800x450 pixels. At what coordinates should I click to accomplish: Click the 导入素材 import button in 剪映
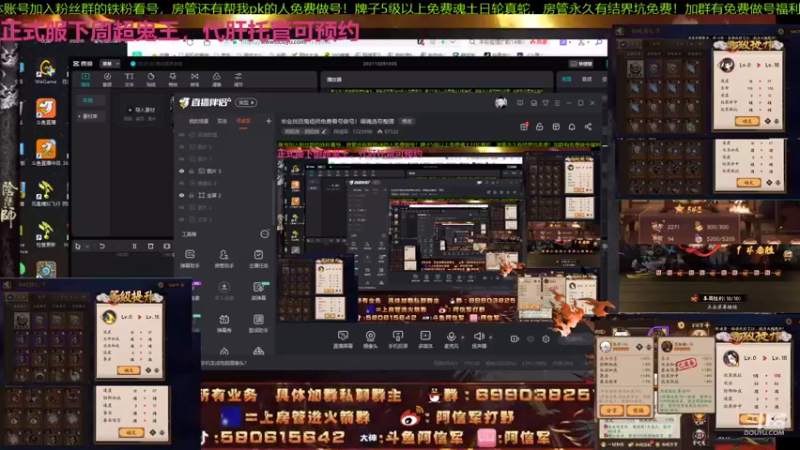tap(142, 110)
